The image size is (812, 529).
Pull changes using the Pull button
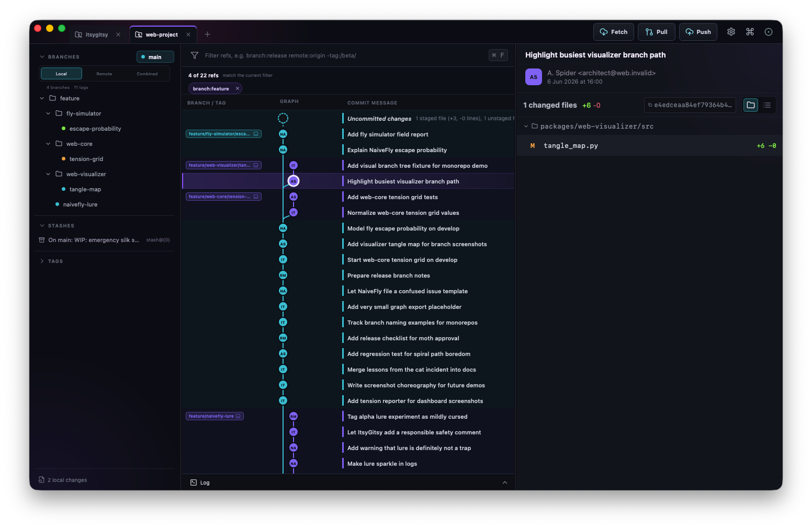[x=656, y=32]
